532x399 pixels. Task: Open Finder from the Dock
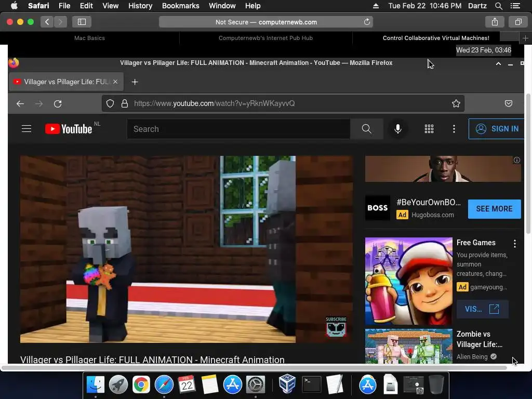coord(96,385)
